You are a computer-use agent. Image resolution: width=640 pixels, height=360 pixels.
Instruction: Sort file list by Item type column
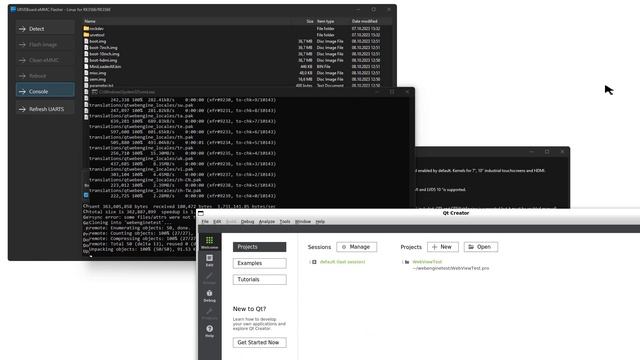[x=325, y=21]
